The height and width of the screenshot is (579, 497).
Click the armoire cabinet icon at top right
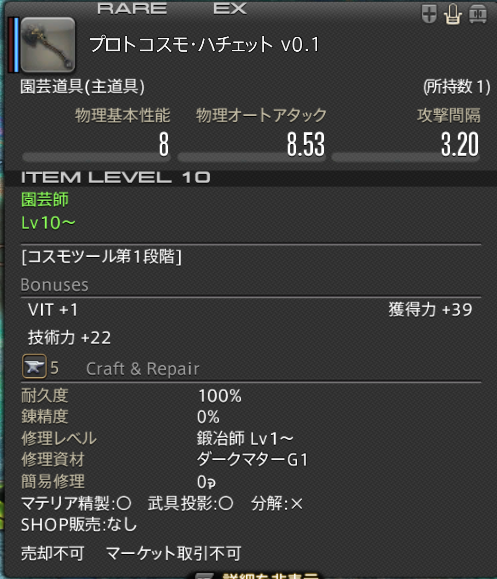click(x=478, y=14)
